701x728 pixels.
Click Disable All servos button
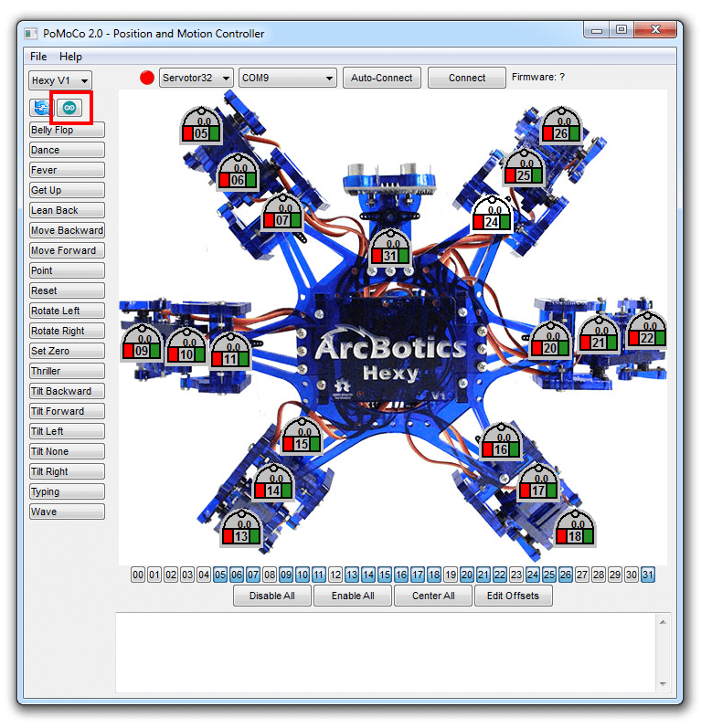pyautogui.click(x=272, y=596)
